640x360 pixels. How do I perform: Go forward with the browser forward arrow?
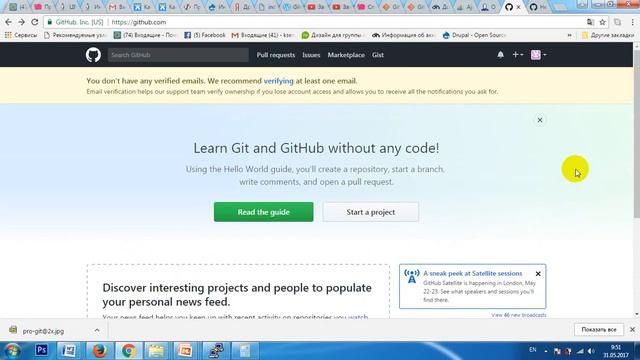21,22
